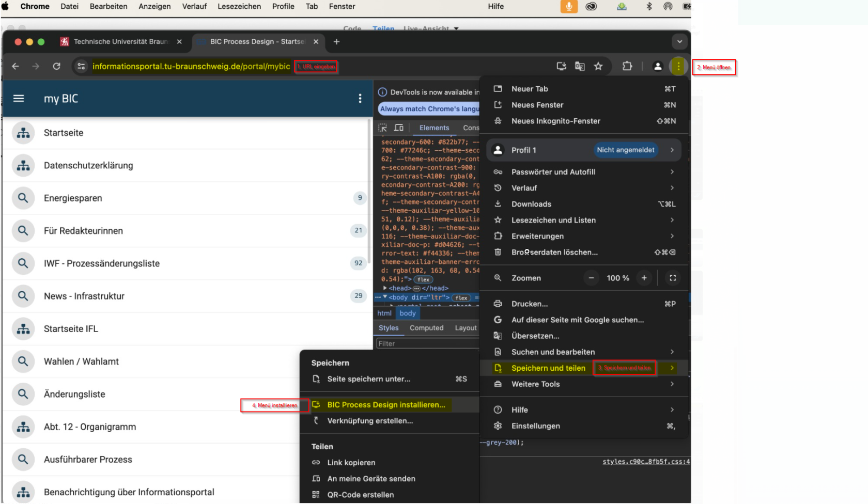Expand Suchen und bearbeiten submenu
Viewport: 868px width, 504px height.
672,352
